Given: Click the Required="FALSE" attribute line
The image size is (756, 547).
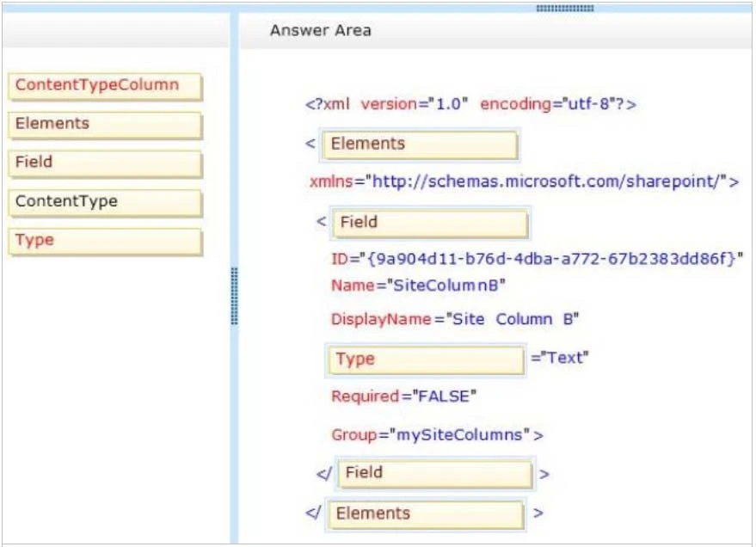Looking at the screenshot, I should point(403,396).
